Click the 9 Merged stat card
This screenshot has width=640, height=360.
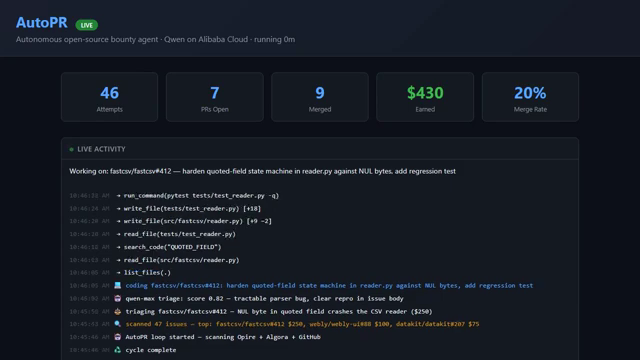point(320,97)
